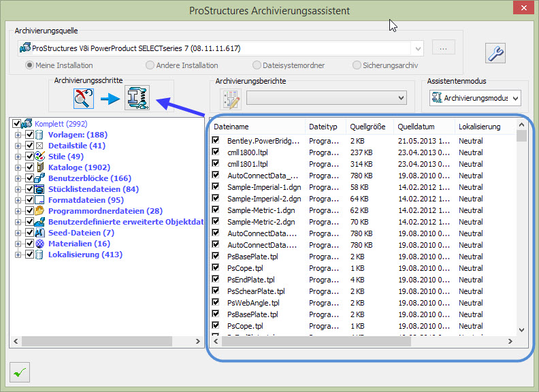This screenshot has height=392, width=539.
Task: Toggle checkbox for Bentley.PowerBridg... file
Action: coord(216,140)
